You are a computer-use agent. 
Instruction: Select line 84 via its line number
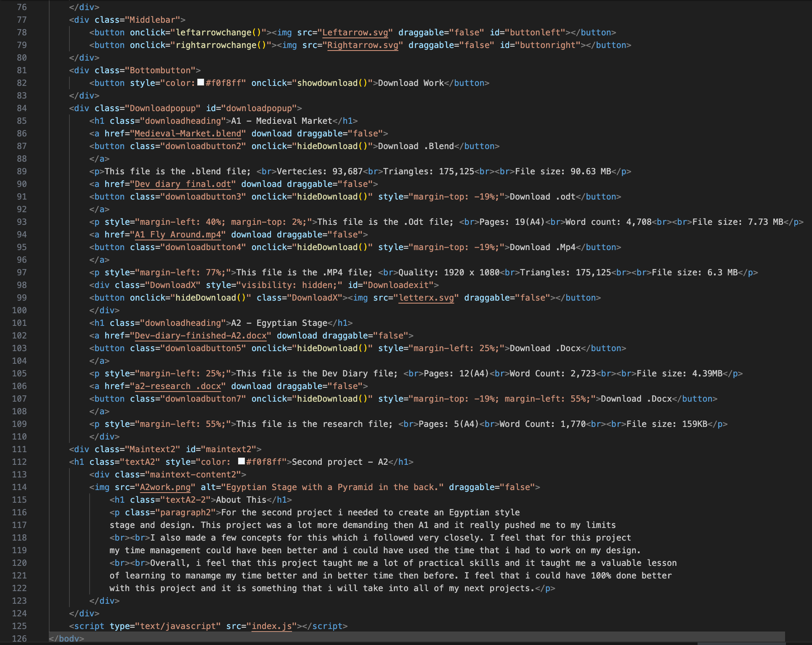(x=21, y=108)
